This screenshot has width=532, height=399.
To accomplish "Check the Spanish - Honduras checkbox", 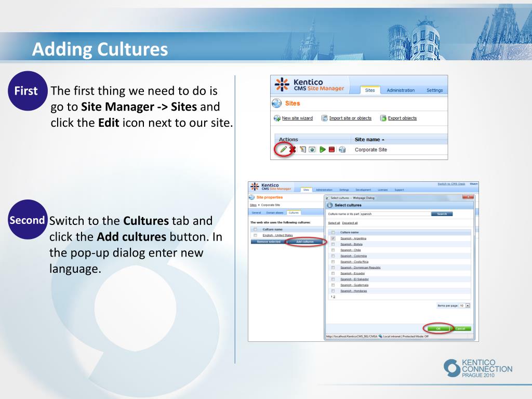I will (x=333, y=291).
